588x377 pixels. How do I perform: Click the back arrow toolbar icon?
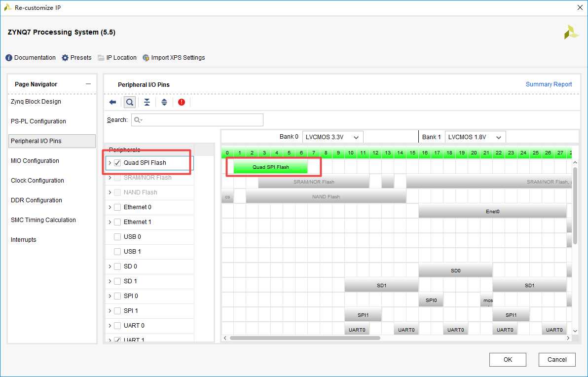[112, 102]
